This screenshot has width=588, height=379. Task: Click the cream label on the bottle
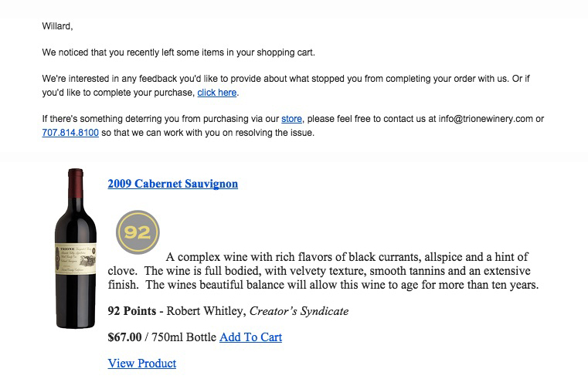coord(76,259)
